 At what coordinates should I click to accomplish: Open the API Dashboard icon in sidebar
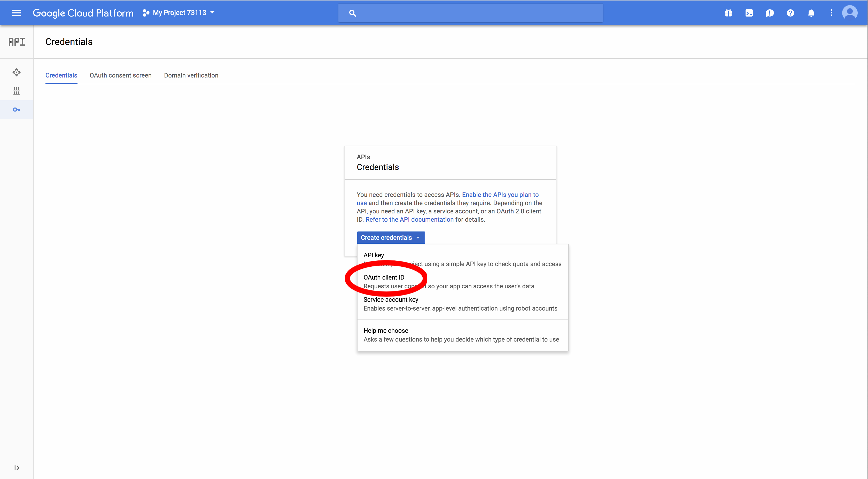click(16, 73)
